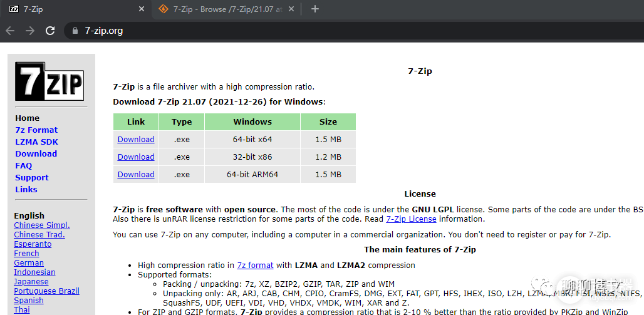Switch language to German
Screen dimensions: 644x315
29,263
